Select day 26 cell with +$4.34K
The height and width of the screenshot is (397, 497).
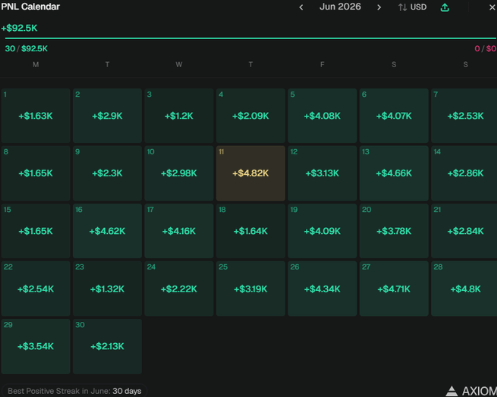pyautogui.click(x=322, y=289)
